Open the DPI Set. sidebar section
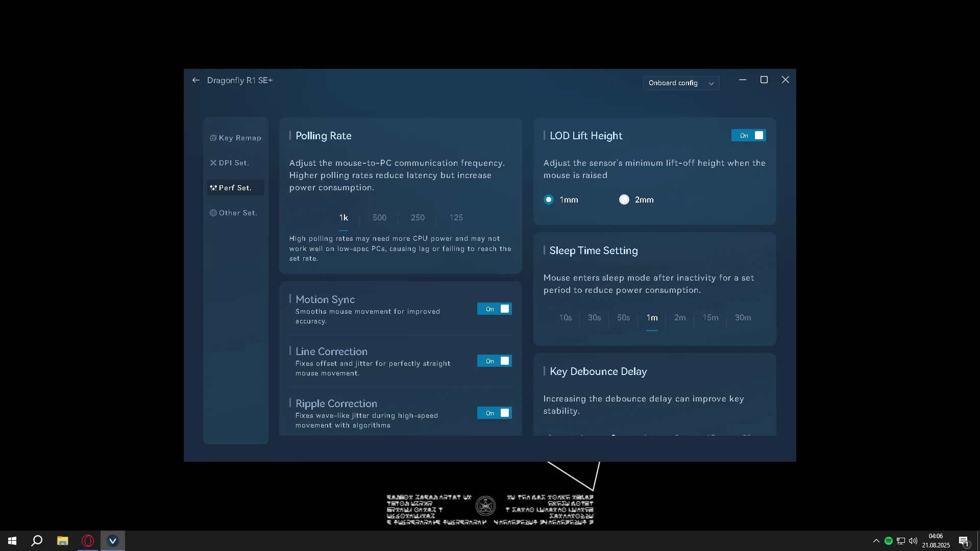 point(230,163)
